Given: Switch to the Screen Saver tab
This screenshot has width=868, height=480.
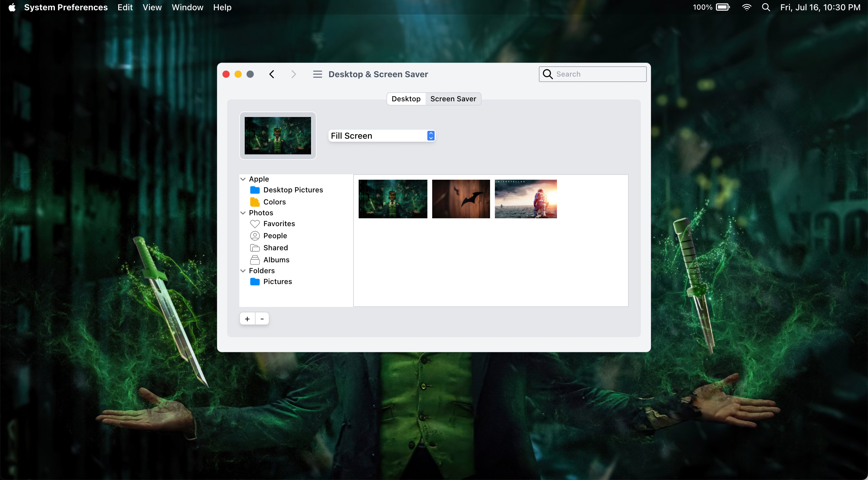Looking at the screenshot, I should (453, 99).
